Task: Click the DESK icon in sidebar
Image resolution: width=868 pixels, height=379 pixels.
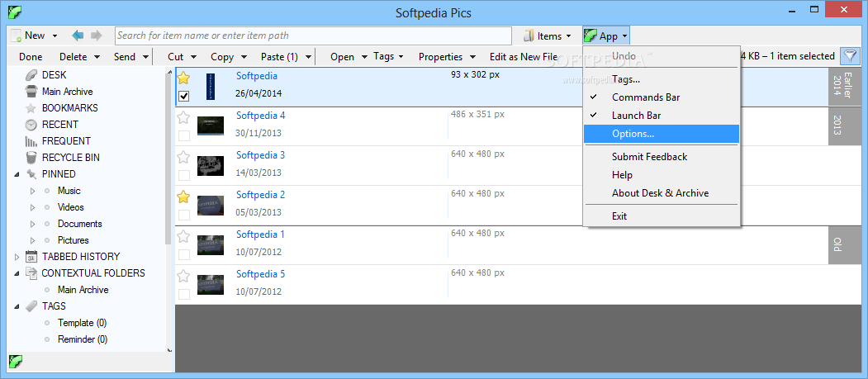Action: click(32, 74)
